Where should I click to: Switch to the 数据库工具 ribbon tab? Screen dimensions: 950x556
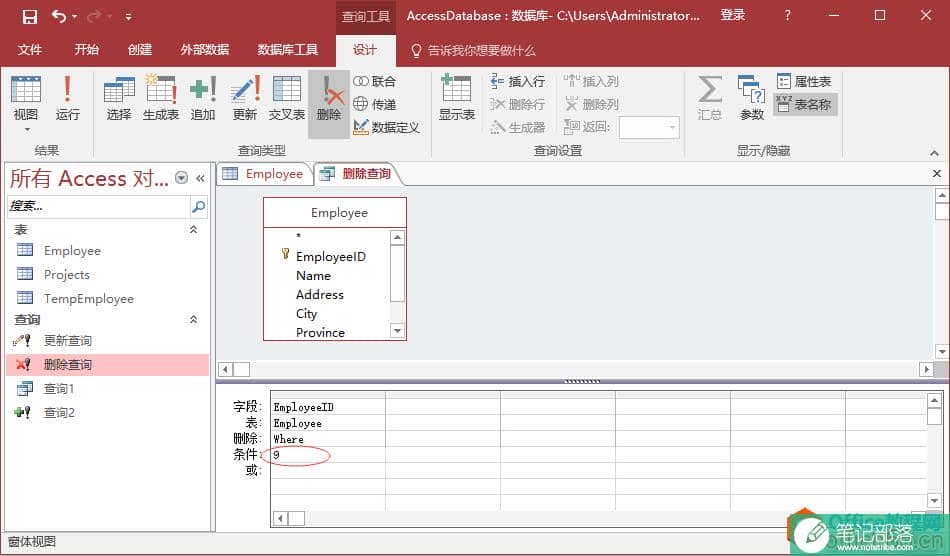click(x=288, y=50)
